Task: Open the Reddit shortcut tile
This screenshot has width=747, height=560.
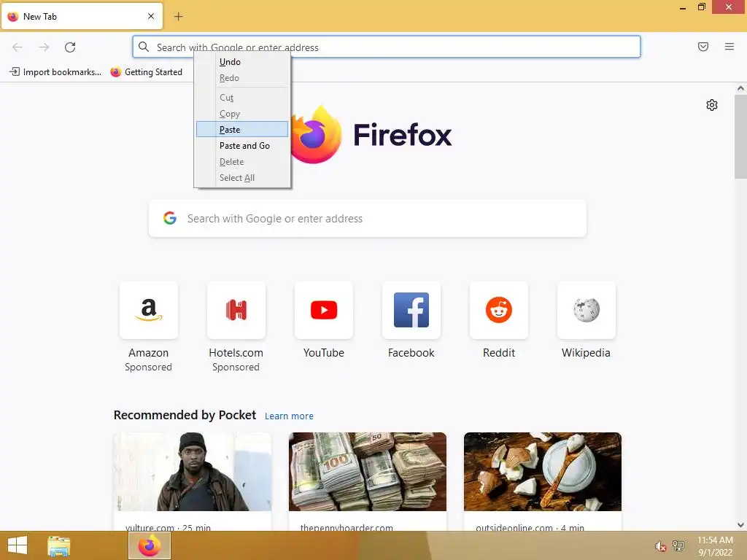Action: (499, 310)
